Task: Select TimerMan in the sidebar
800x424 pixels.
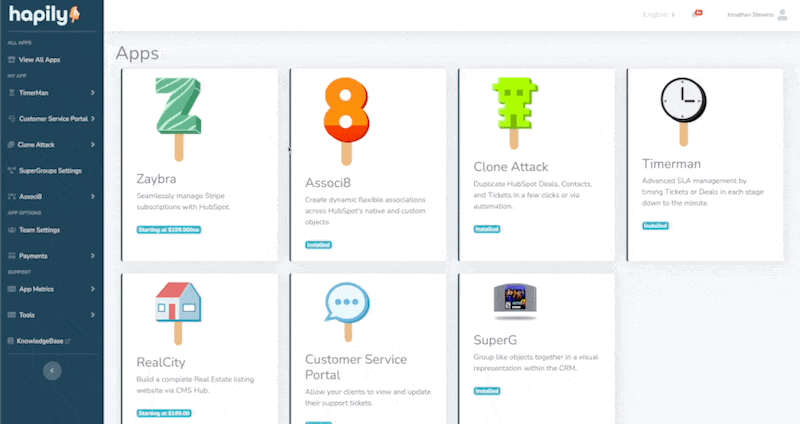Action: pyautogui.click(x=34, y=93)
